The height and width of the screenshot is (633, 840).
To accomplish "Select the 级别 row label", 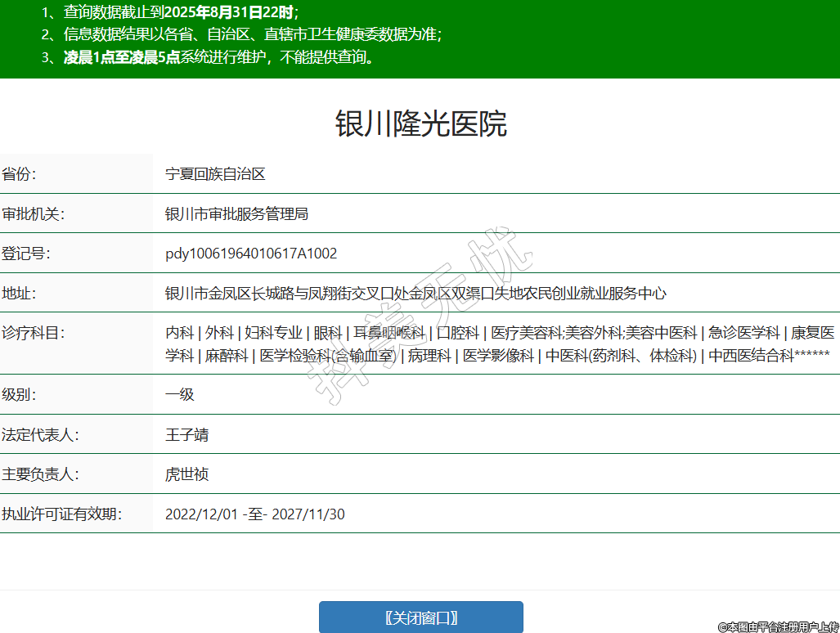I will 20,394.
